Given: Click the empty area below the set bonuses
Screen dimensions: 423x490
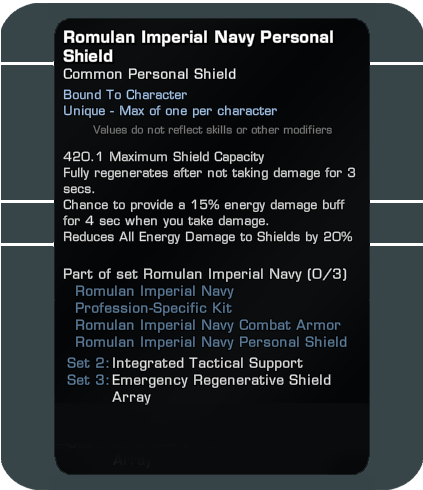Looking at the screenshot, I should pyautogui.click(x=212, y=437).
